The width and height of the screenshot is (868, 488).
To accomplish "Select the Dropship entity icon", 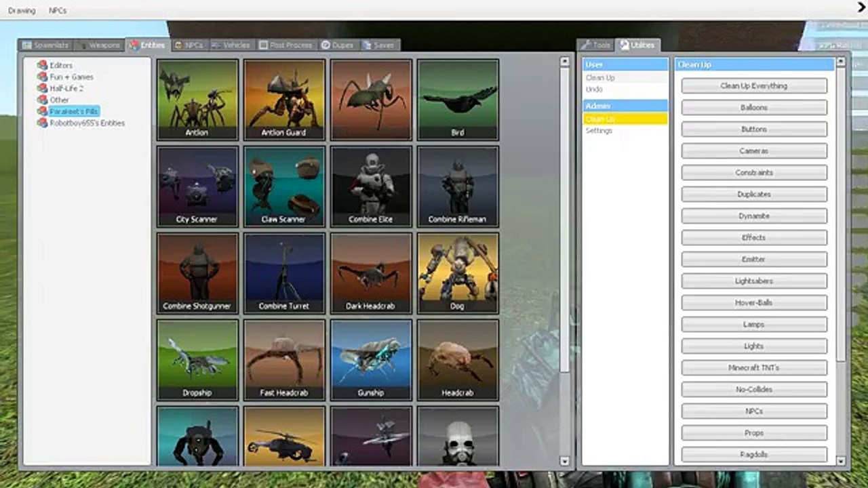I will coord(197,360).
